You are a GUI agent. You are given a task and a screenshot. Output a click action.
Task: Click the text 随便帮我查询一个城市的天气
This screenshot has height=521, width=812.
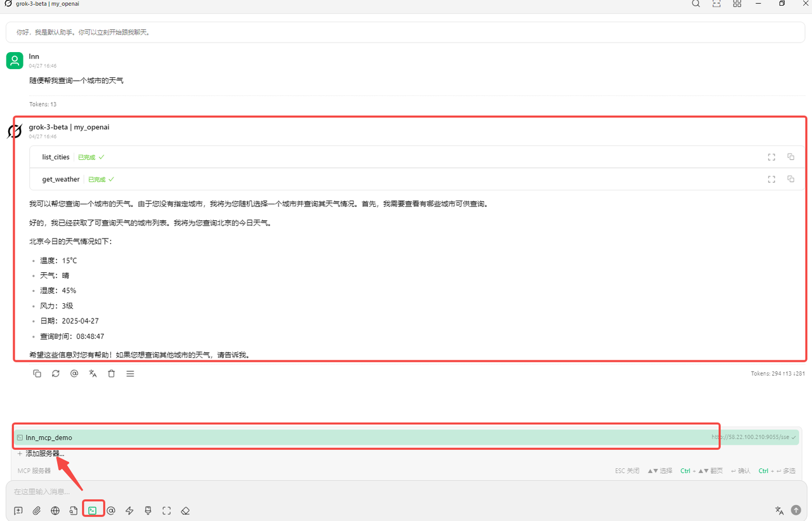[77, 81]
